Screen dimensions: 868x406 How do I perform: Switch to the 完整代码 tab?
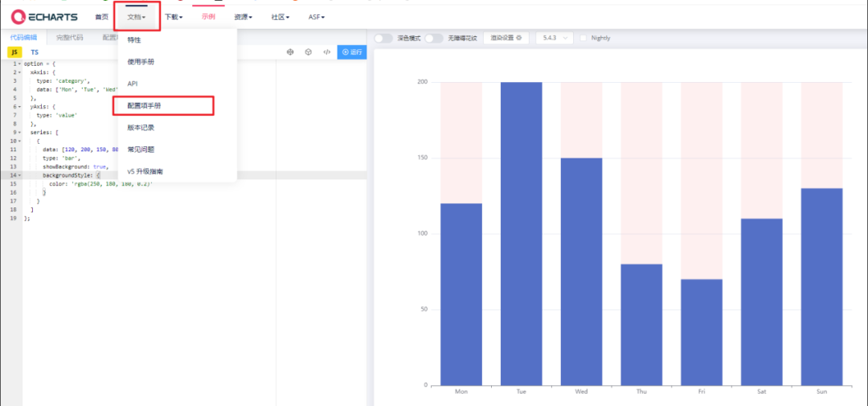click(69, 38)
